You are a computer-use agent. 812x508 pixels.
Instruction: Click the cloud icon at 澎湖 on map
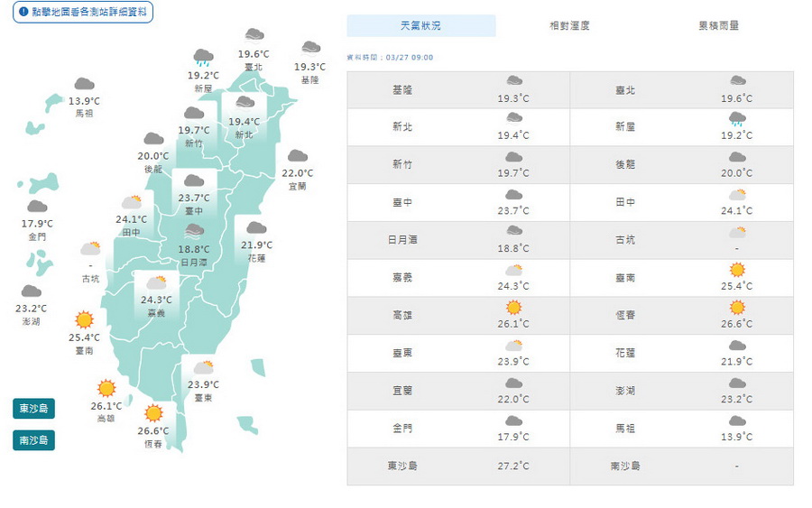32,291
